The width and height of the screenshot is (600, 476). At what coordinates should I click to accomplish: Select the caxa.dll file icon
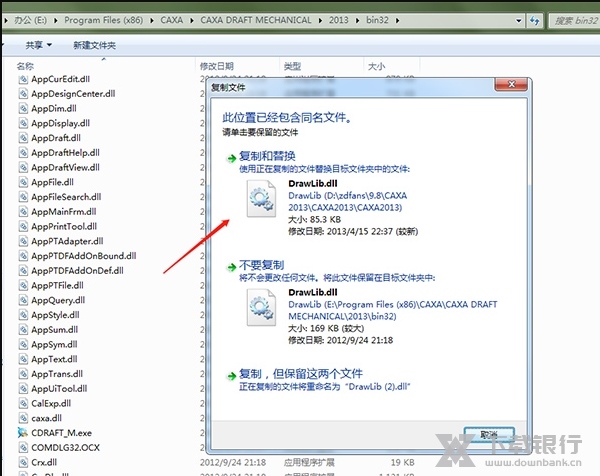(x=22, y=418)
